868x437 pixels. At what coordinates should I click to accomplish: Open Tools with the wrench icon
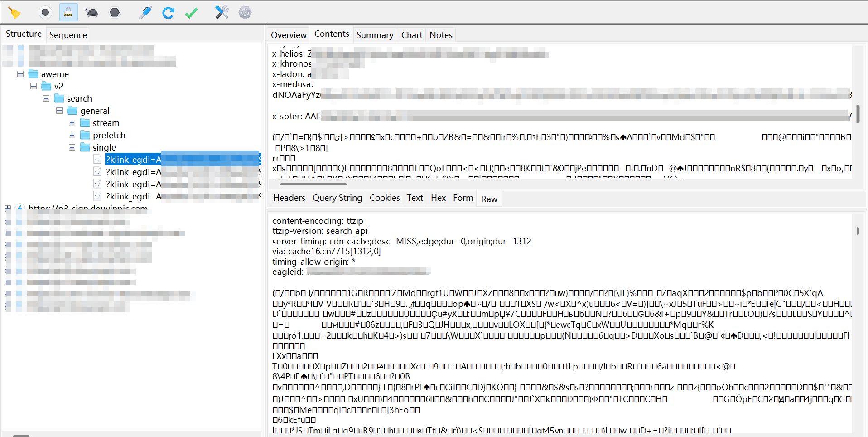[222, 13]
